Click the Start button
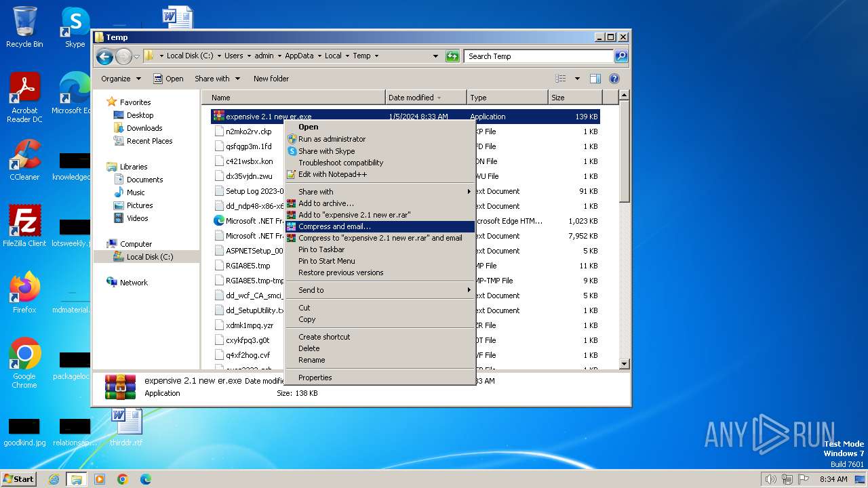This screenshot has width=868, height=488. [18, 479]
